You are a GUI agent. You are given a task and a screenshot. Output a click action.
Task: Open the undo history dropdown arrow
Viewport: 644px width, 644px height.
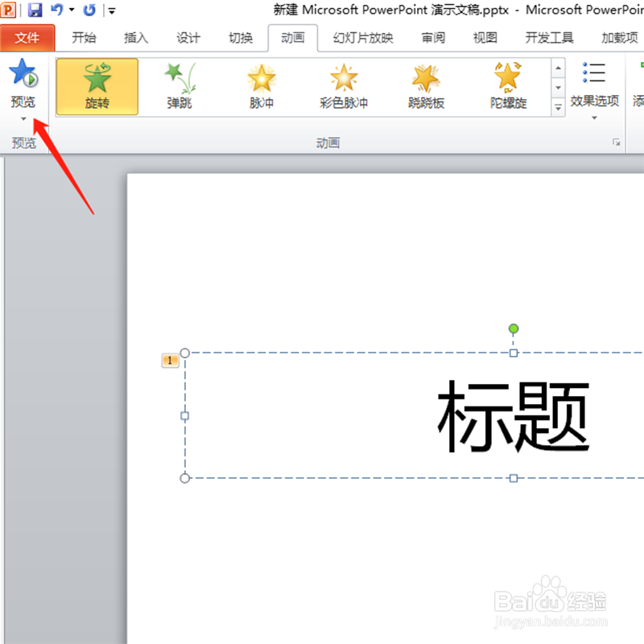(x=72, y=10)
